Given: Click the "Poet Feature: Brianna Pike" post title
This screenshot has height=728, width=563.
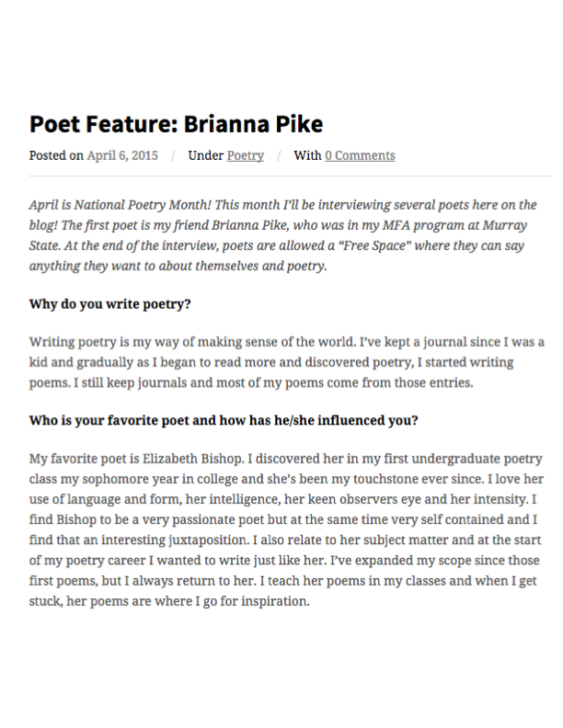Looking at the screenshot, I should (176, 123).
